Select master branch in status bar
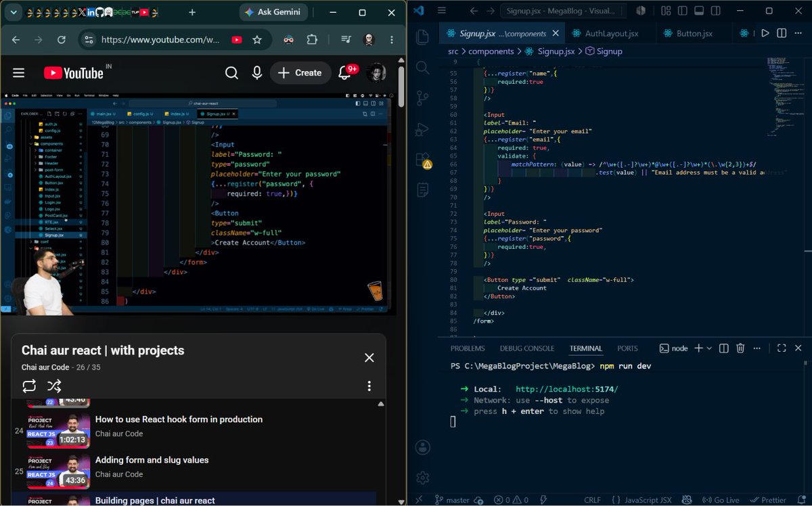The image size is (812, 506). click(x=452, y=500)
